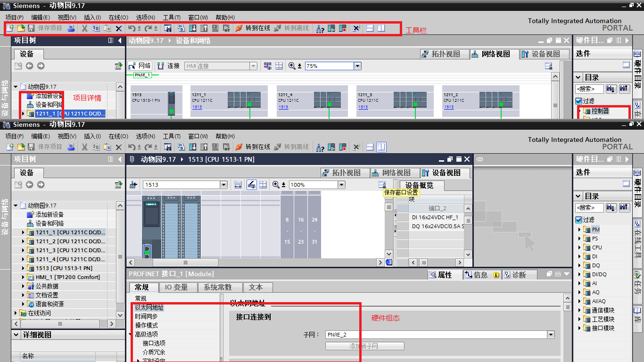Expand the 通信模块 catalog folder
The height and width of the screenshot is (362, 644).
[x=580, y=310]
